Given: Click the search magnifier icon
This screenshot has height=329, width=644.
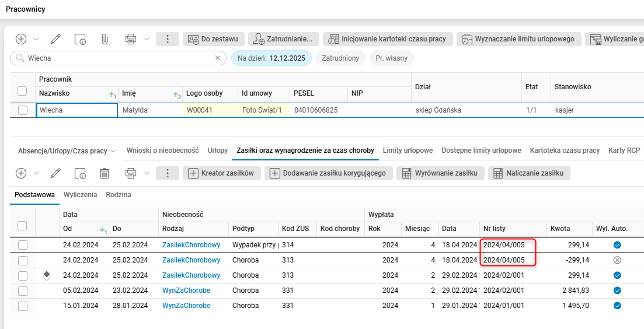Looking at the screenshot, I should [x=19, y=58].
